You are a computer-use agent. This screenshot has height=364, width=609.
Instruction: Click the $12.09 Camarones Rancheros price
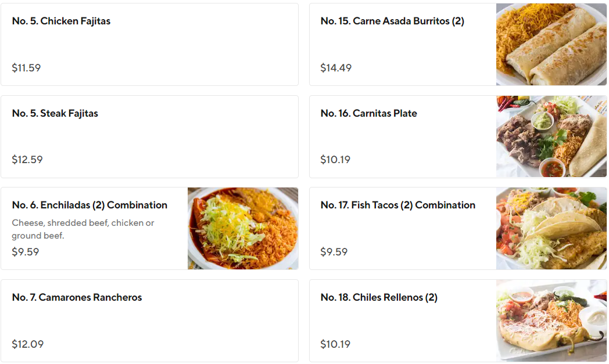28,344
